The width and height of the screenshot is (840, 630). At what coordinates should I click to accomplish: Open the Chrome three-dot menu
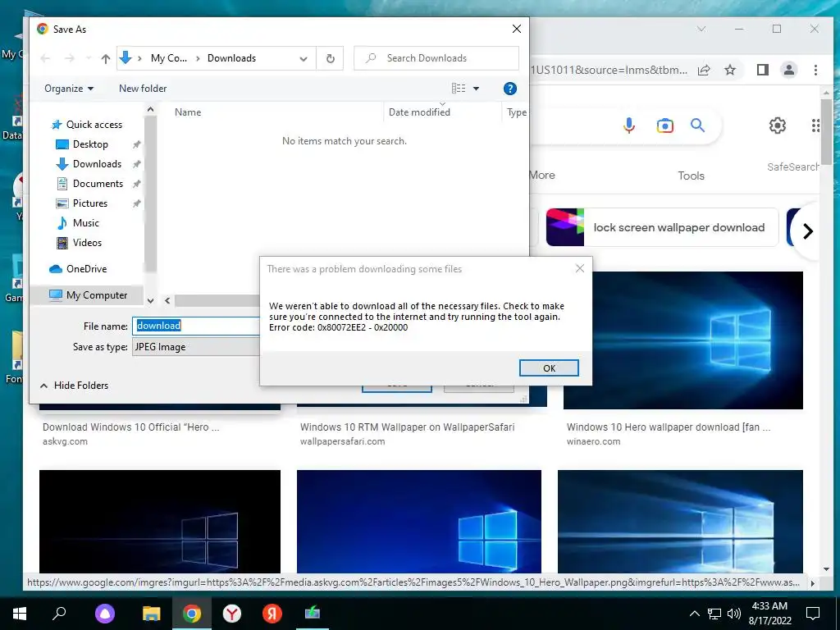(x=815, y=70)
